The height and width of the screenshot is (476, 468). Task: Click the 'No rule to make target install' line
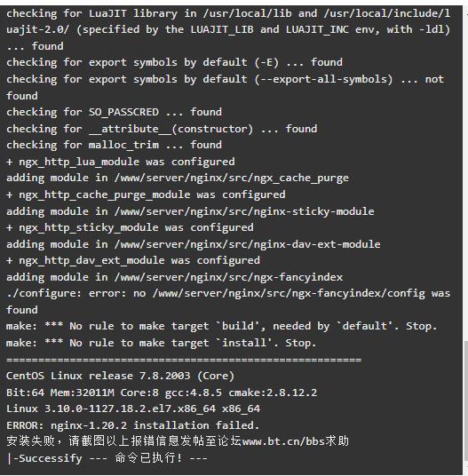161,343
